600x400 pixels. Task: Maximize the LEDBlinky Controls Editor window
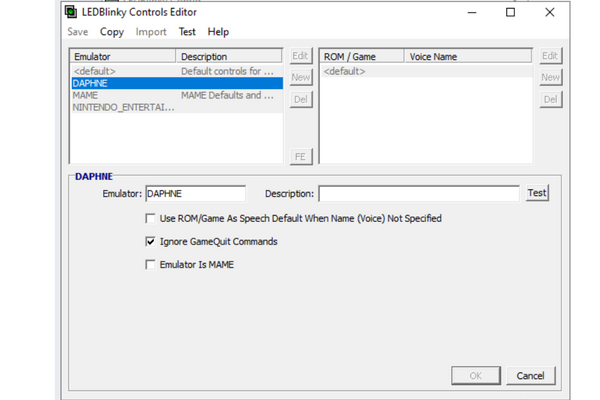[x=510, y=12]
